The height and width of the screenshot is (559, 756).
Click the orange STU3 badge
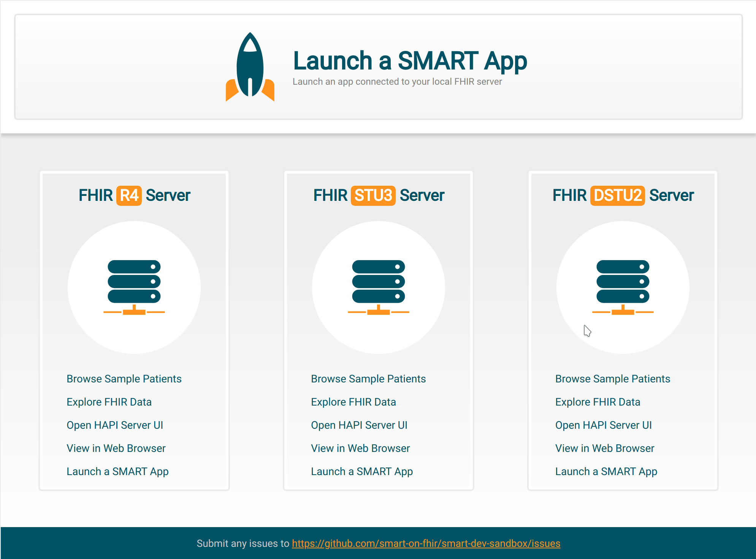pyautogui.click(x=373, y=196)
